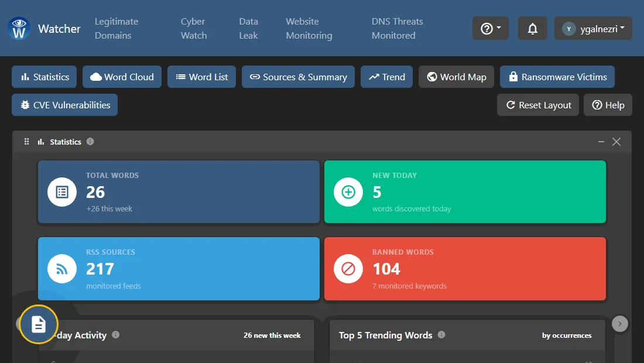Click "7 monitored keywords" text

click(409, 286)
